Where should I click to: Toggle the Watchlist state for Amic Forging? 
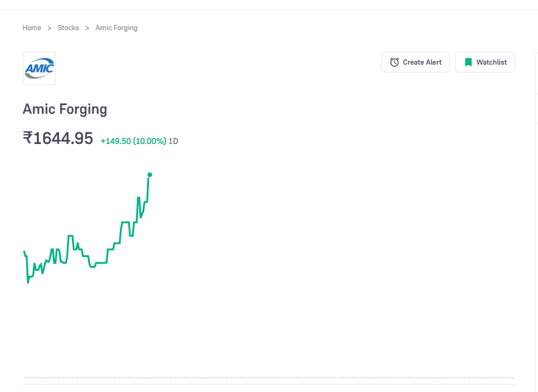(x=485, y=62)
